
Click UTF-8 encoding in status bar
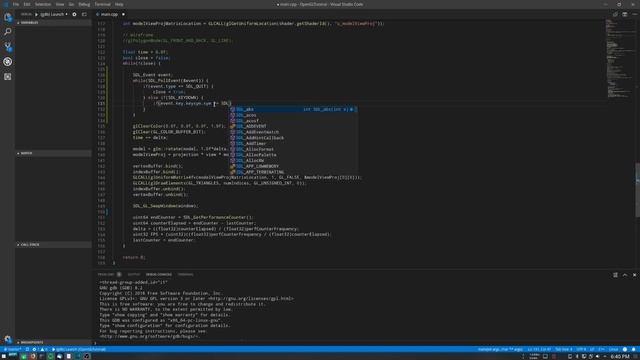pos(581,349)
